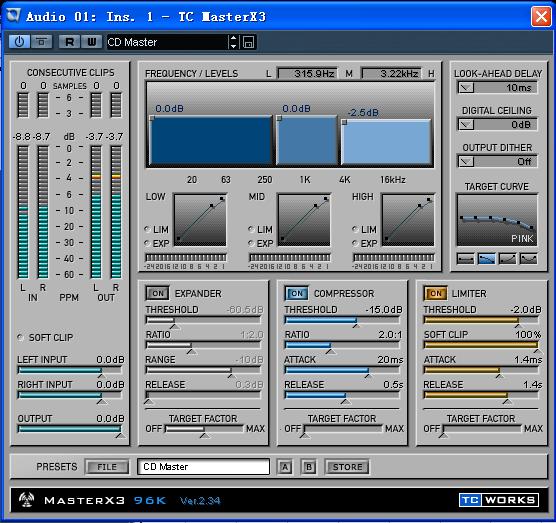Toggle the Compressor ON button
556x523 pixels.
pos(296,293)
